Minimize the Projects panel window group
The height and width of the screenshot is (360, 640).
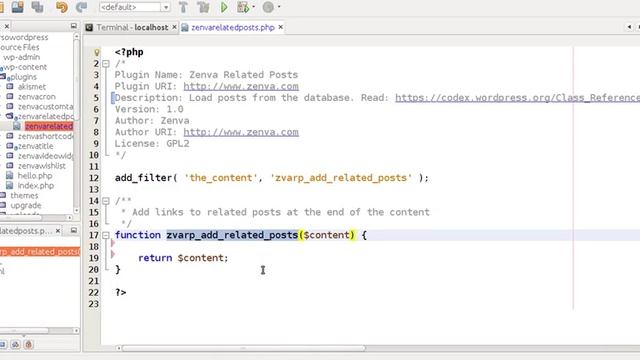pyautogui.click(x=73, y=26)
